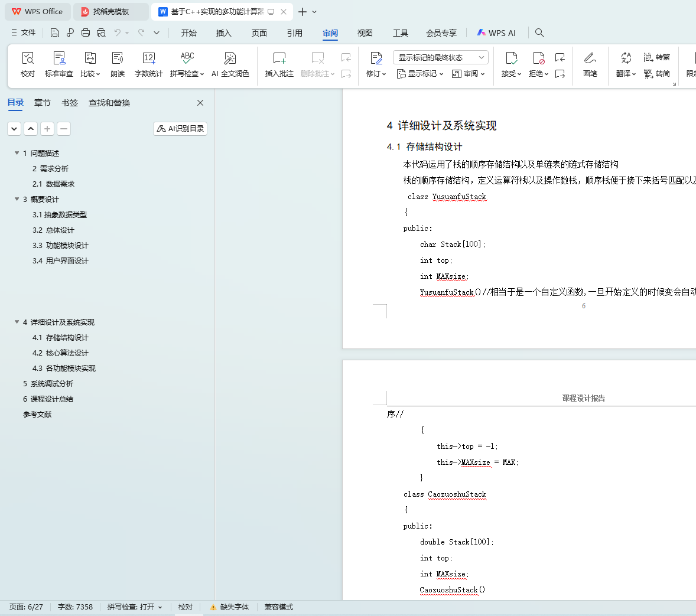Viewport: 696px width, 616px height.
Task: Jump to 参考文献 in outline
Action: tap(37, 415)
